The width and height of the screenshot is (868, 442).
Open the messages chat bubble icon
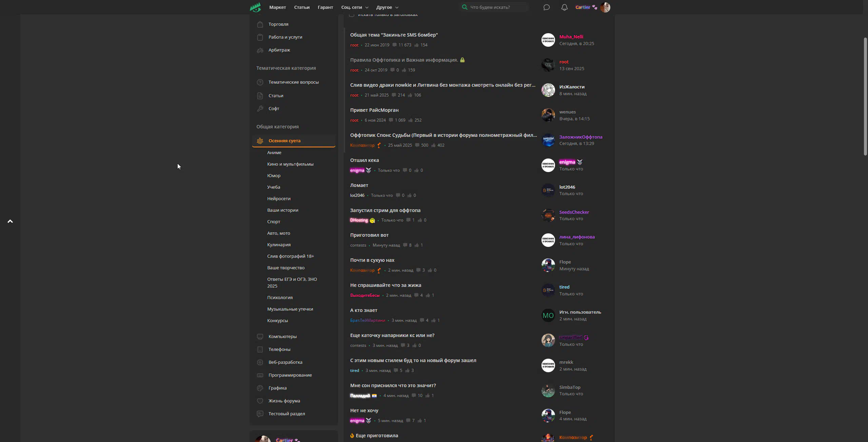pyautogui.click(x=546, y=7)
